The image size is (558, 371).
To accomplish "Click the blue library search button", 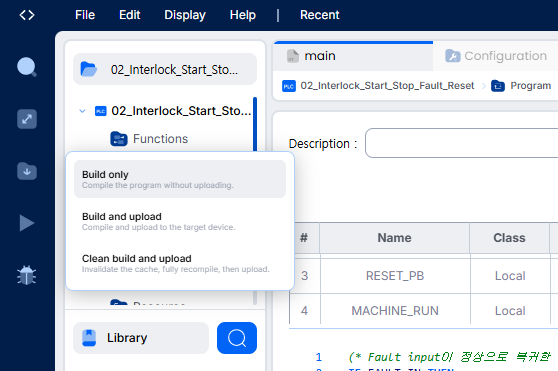I will pyautogui.click(x=237, y=338).
